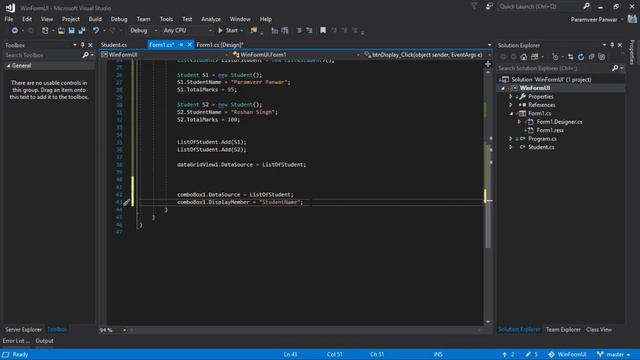Click the Show All Files icon in Solution Explorer
This screenshot has width=640, height=360.
click(x=602, y=57)
